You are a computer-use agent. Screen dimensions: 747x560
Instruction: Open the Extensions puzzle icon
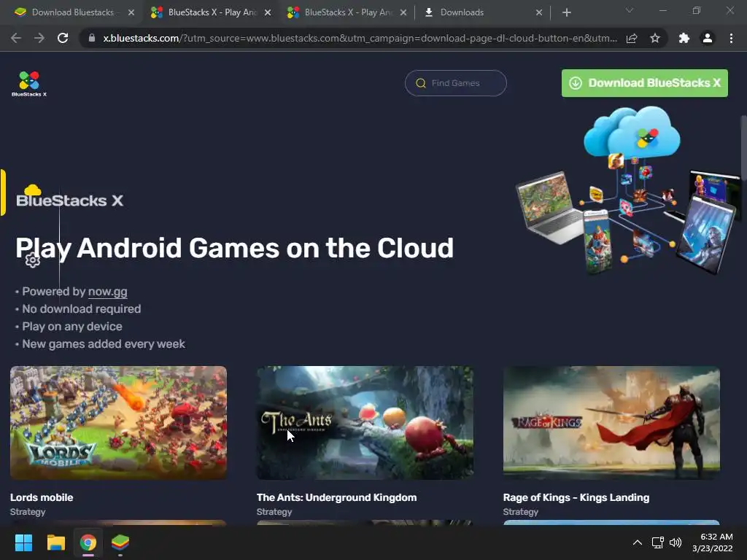pyautogui.click(x=684, y=38)
